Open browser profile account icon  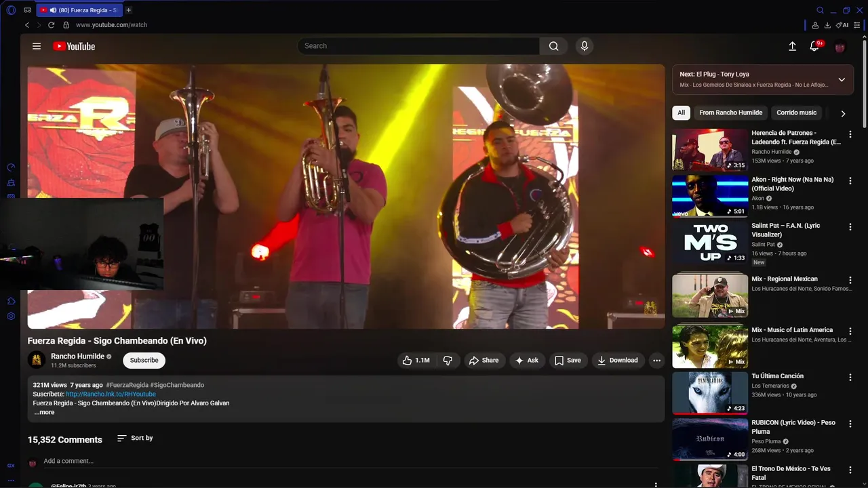click(815, 25)
